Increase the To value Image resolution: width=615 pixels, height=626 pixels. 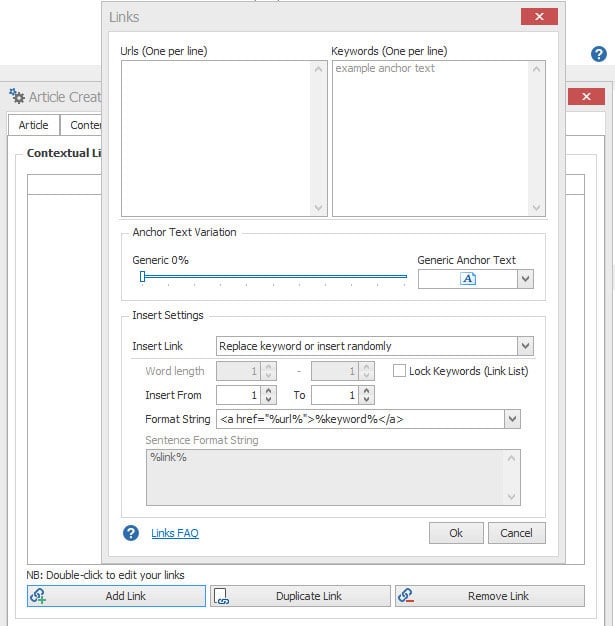coord(366,390)
